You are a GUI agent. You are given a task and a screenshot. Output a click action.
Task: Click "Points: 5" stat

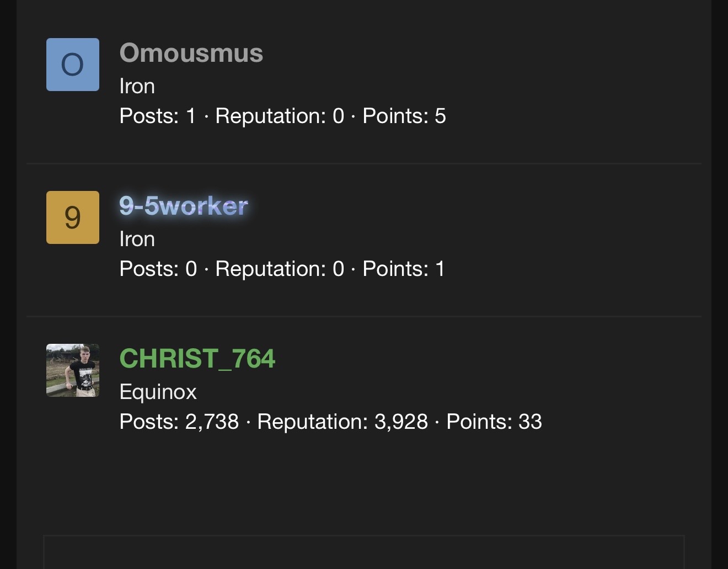[404, 116]
